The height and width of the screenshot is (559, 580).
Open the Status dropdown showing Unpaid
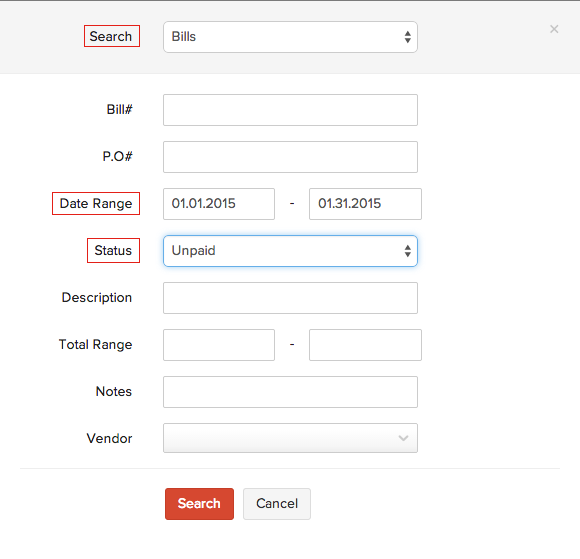[290, 251]
